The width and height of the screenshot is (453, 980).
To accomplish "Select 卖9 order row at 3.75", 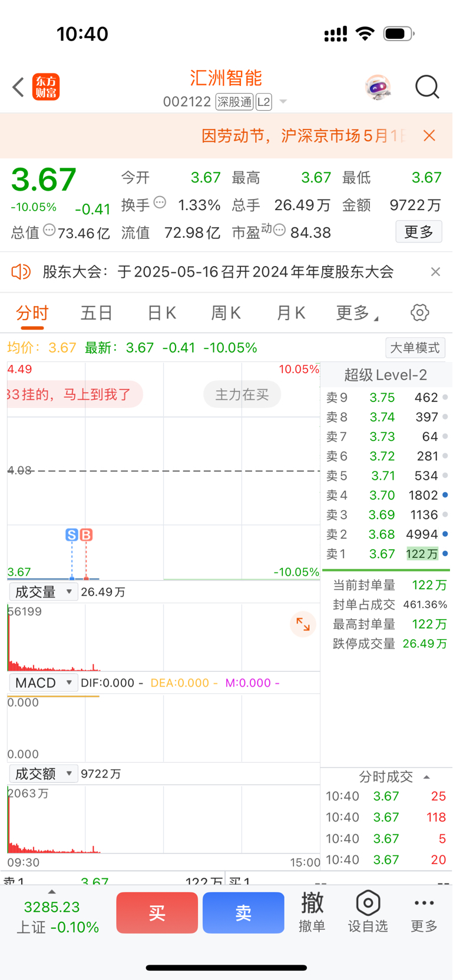I will [387, 397].
